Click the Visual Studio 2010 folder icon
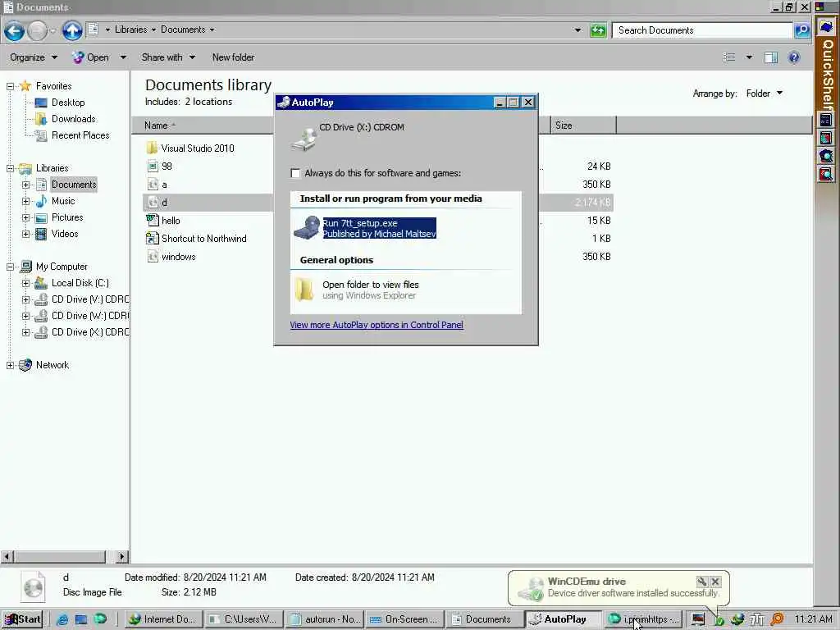 point(152,148)
